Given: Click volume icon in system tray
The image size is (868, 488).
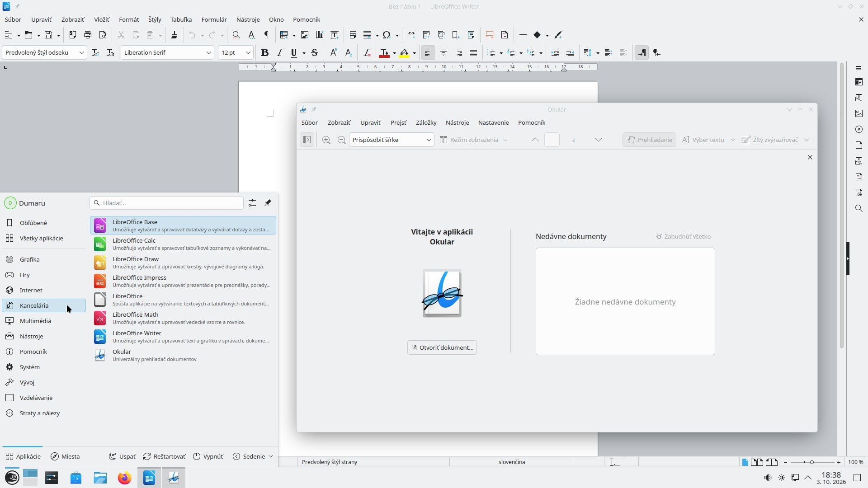Looking at the screenshot, I should [768, 478].
